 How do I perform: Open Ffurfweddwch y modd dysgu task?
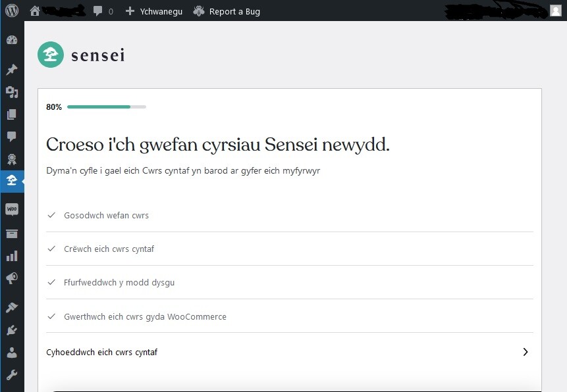pyautogui.click(x=290, y=283)
